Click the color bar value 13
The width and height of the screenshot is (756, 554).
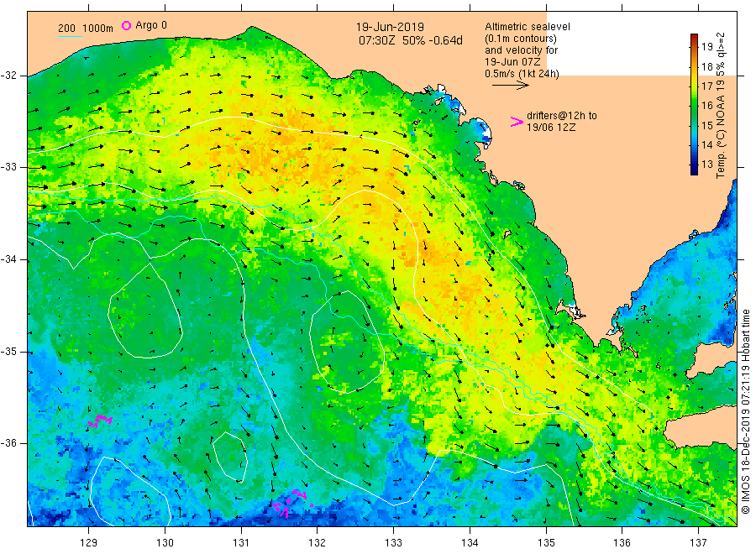point(706,165)
